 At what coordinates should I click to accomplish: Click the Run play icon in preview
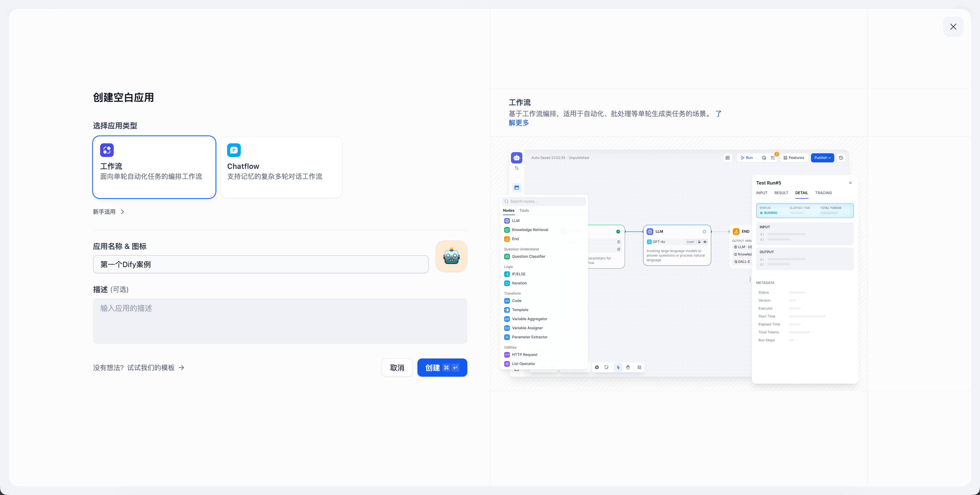coord(743,158)
